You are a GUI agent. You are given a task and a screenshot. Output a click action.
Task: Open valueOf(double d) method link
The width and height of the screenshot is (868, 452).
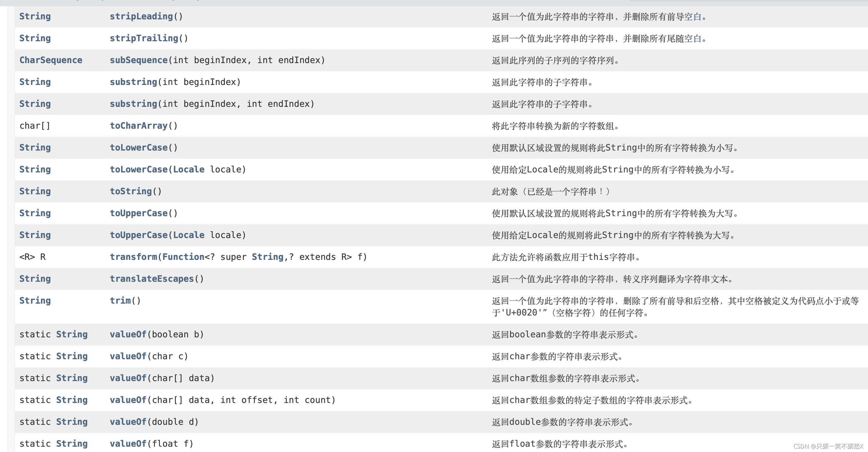[128, 422]
